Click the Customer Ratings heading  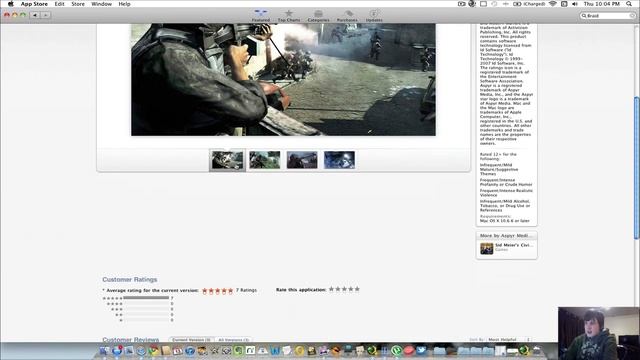click(130, 280)
